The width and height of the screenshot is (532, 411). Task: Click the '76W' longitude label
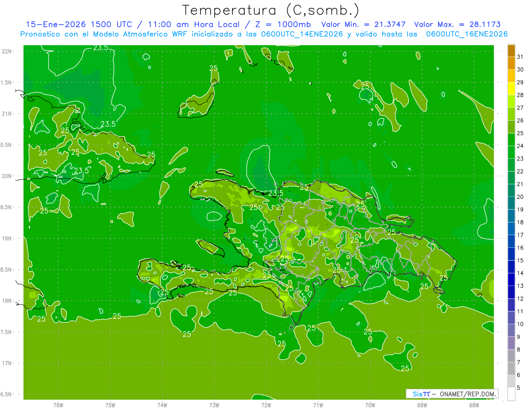(59, 405)
